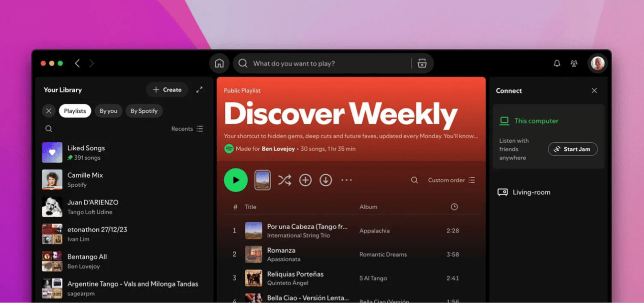This screenshot has height=303, width=644.
Task: Open Camille Mix playlist
Action: pyautogui.click(x=125, y=180)
